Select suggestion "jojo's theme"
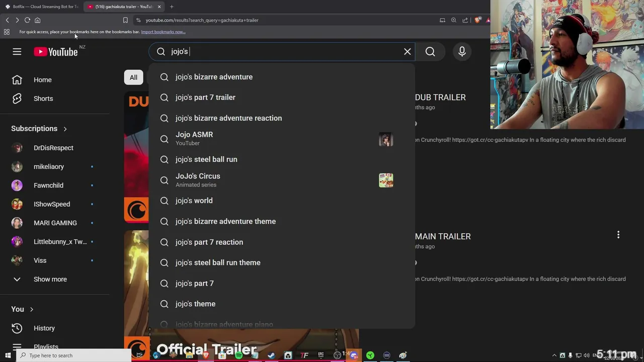Screen dimensions: 644x362 click(282, 304)
